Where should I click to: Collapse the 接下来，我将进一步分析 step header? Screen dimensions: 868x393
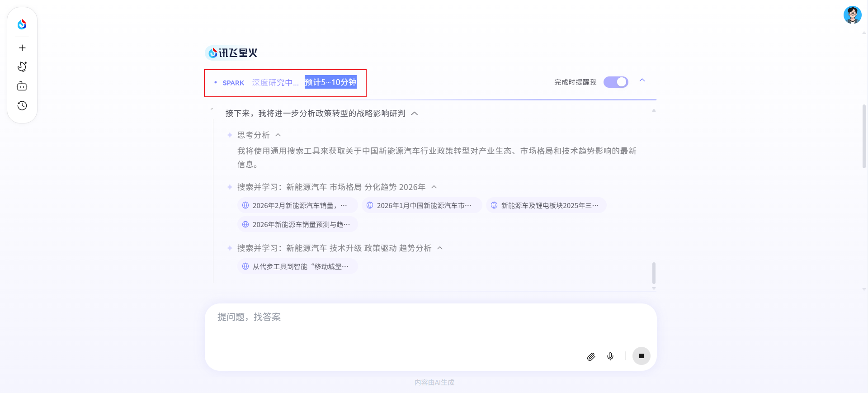[x=415, y=114]
